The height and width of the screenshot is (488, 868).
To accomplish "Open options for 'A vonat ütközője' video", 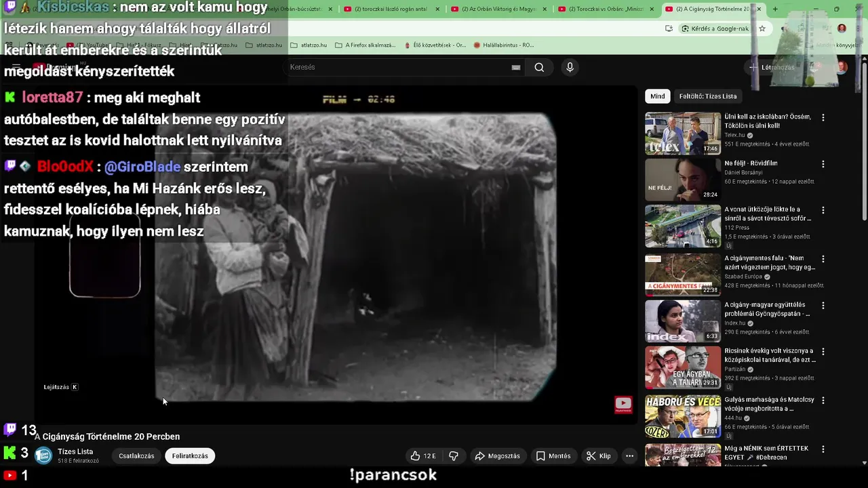I will tap(823, 211).
